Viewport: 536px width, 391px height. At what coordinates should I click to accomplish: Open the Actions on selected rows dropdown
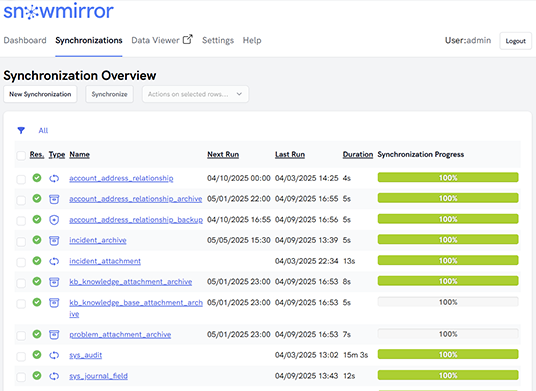[196, 94]
